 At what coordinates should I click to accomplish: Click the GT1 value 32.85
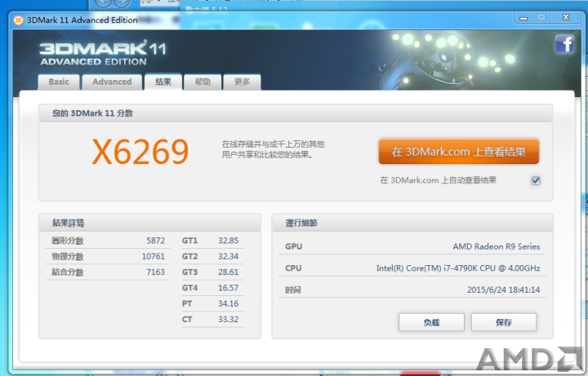[x=229, y=241]
